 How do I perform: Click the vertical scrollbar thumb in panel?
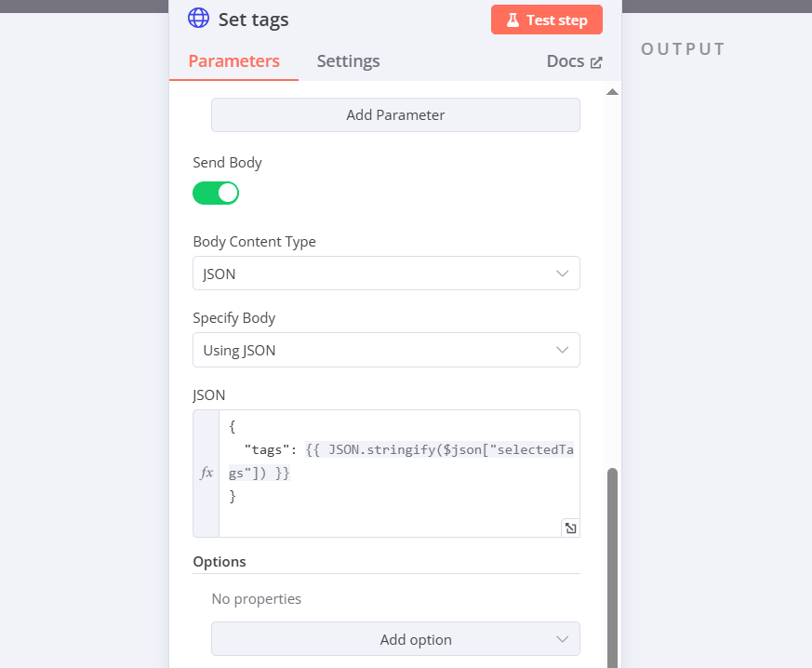point(612,567)
